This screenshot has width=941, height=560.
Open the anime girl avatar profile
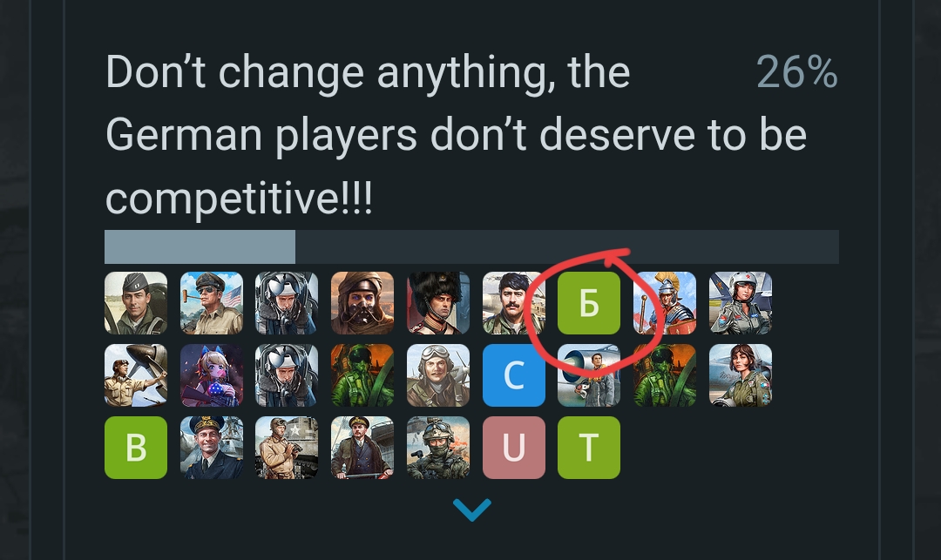tap(211, 375)
